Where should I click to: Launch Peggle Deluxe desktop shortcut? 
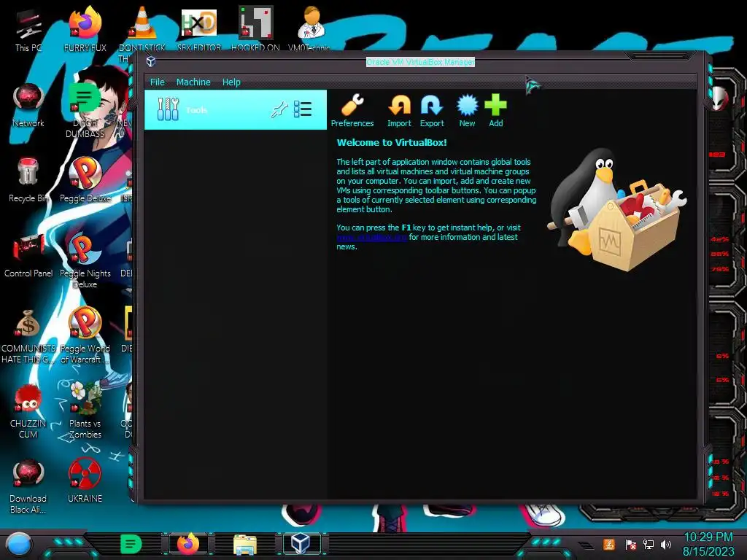[x=85, y=180]
